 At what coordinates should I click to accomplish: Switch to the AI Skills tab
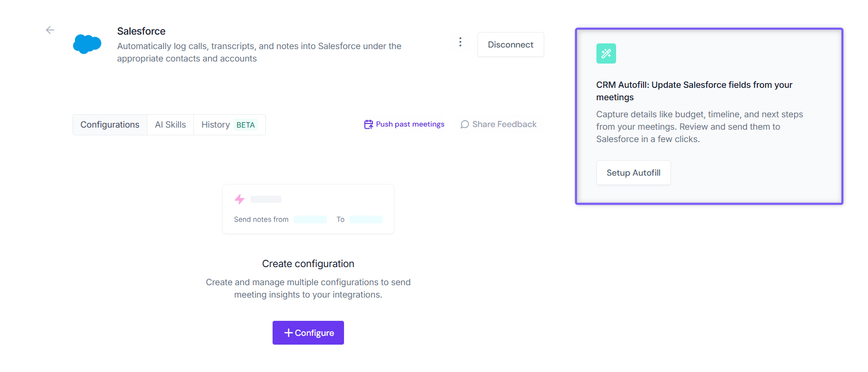click(170, 125)
